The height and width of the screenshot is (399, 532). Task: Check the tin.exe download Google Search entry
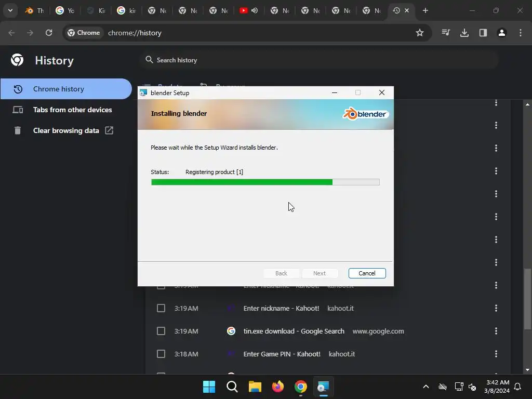pos(161,331)
